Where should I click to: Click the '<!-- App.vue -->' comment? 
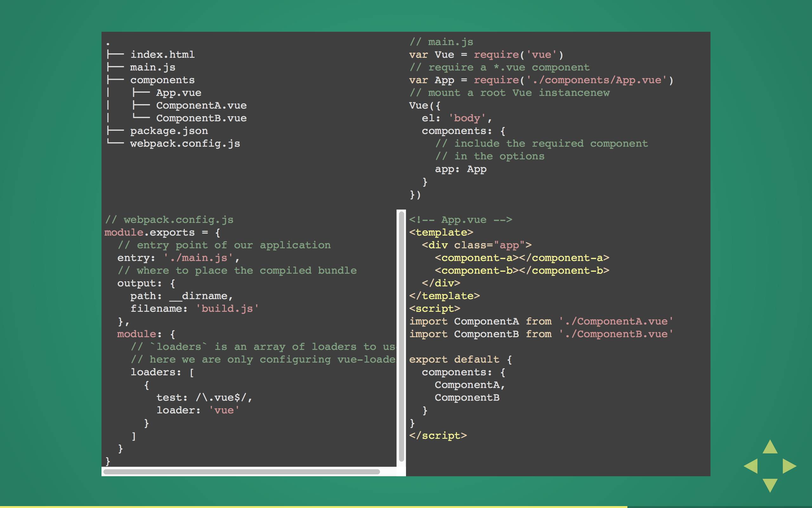[x=461, y=220]
